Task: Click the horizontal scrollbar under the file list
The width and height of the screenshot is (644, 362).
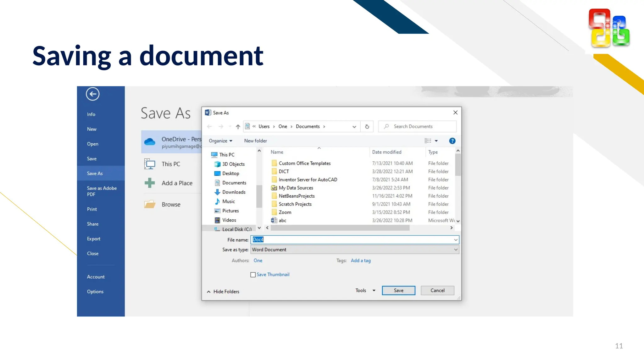Action: click(340, 228)
